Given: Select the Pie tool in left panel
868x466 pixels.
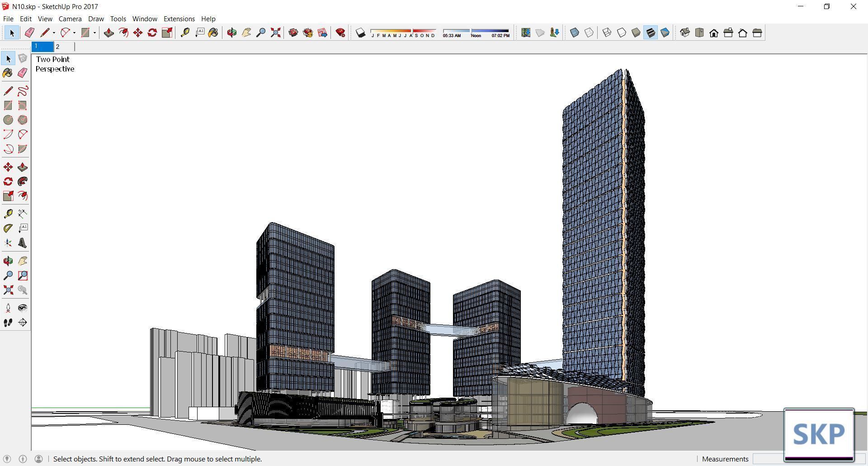Looking at the screenshot, I should coord(23,149).
